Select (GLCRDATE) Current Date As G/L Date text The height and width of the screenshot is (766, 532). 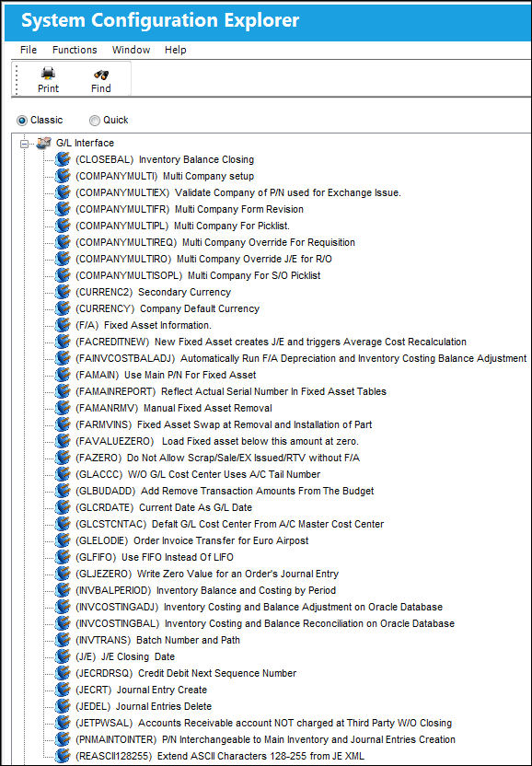164,507
